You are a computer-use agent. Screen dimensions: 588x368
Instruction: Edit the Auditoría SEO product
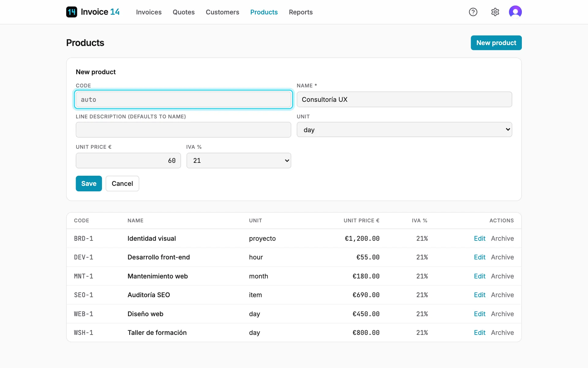[x=480, y=295]
